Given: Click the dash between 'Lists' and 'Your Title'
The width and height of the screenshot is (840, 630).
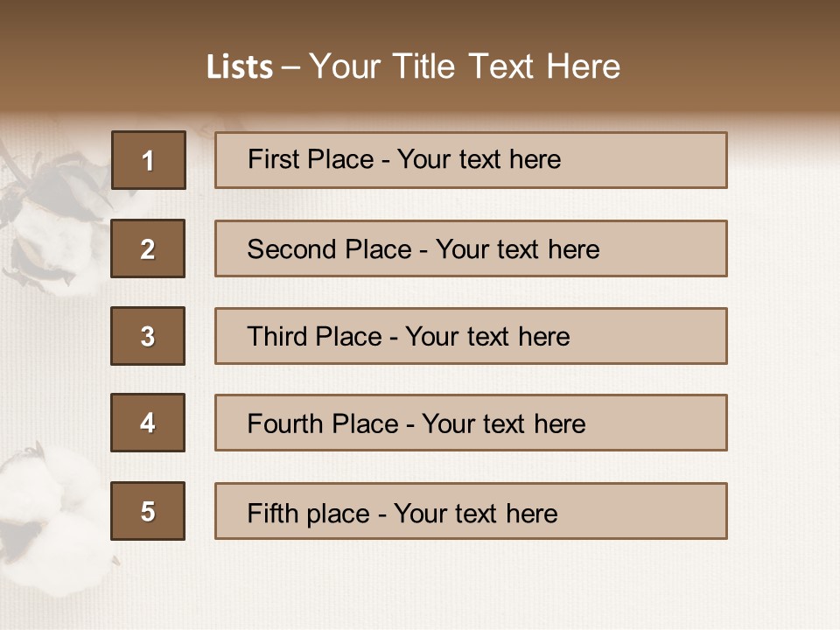Looking at the screenshot, I should [x=291, y=67].
